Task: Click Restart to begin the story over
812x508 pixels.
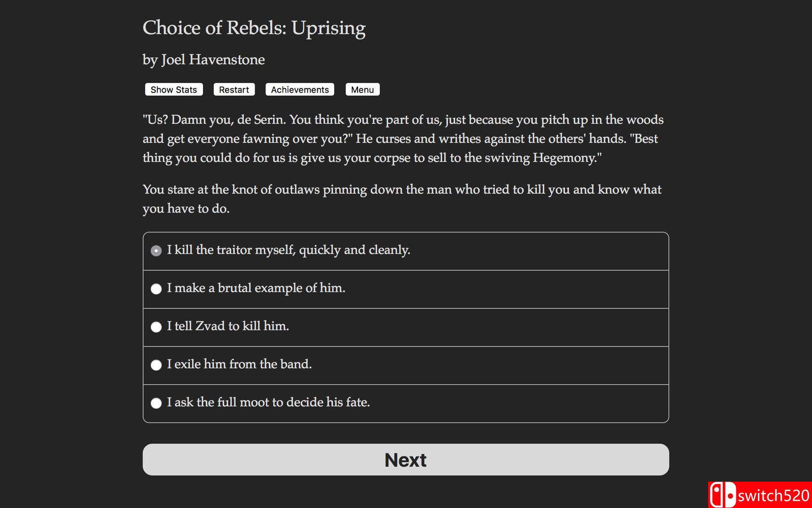Action: tap(234, 89)
